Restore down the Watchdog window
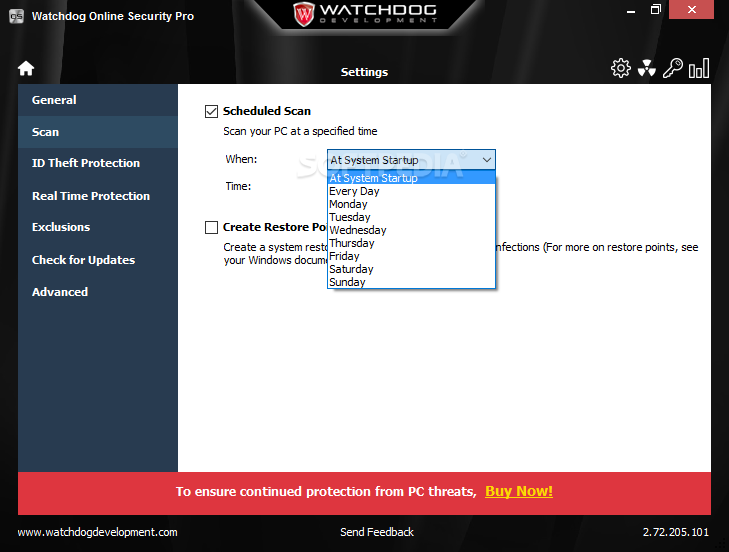 pyautogui.click(x=656, y=10)
